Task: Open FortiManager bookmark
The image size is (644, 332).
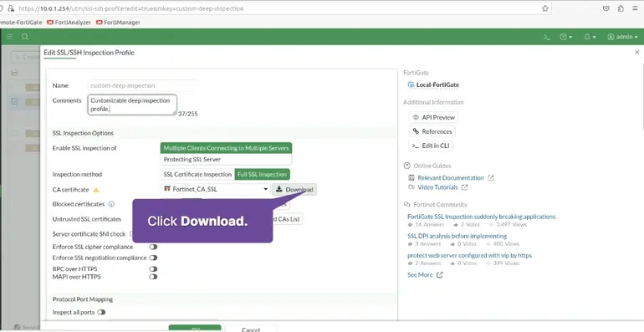Action: (x=118, y=23)
